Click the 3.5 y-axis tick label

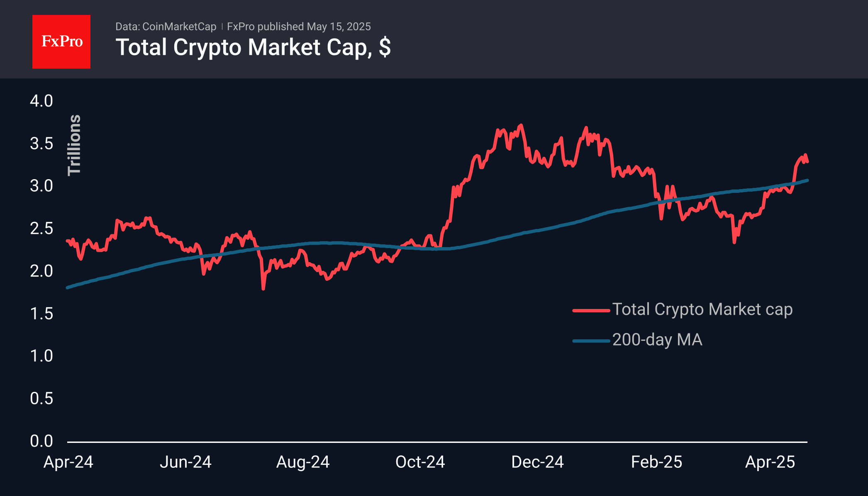41,144
